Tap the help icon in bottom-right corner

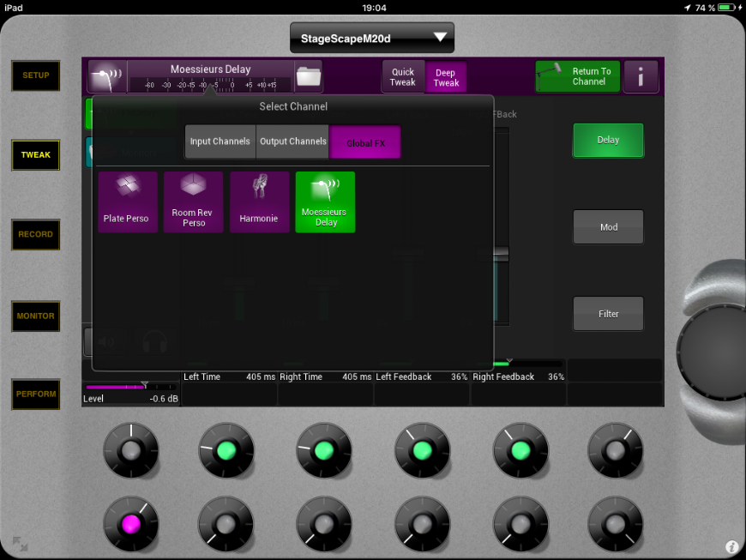coord(731,546)
